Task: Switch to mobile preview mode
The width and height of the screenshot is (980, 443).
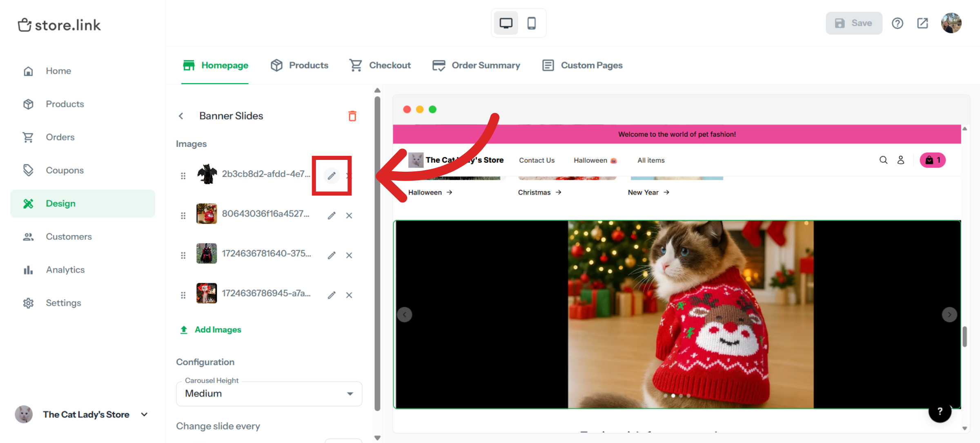Action: 531,23
